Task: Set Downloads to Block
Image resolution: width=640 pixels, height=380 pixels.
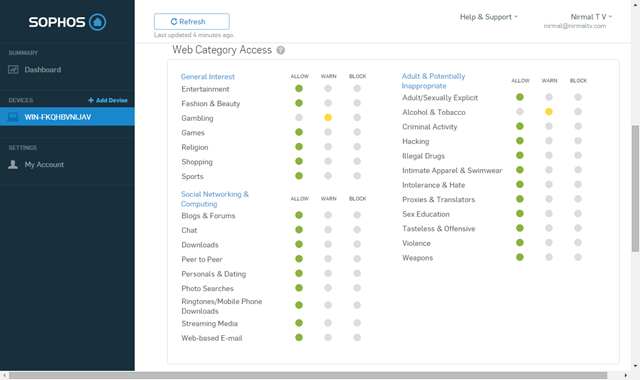Action: pos(357,244)
